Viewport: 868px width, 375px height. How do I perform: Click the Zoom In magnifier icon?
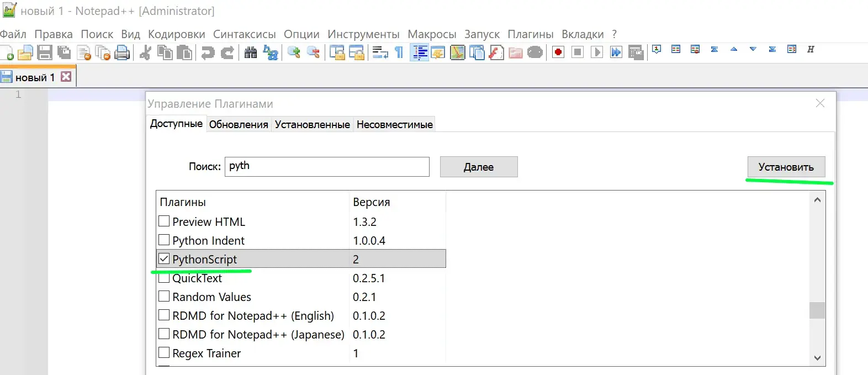coord(294,52)
